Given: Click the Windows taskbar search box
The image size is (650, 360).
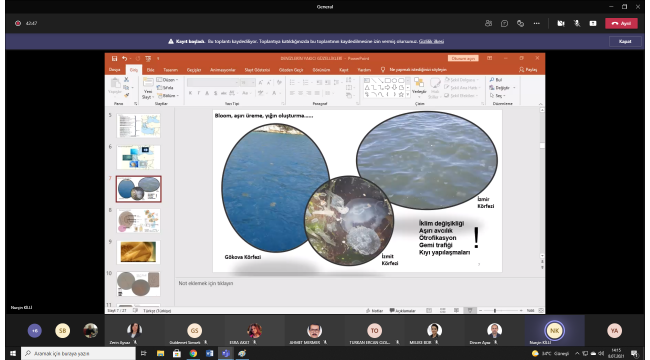Looking at the screenshot, I should click(78, 353).
